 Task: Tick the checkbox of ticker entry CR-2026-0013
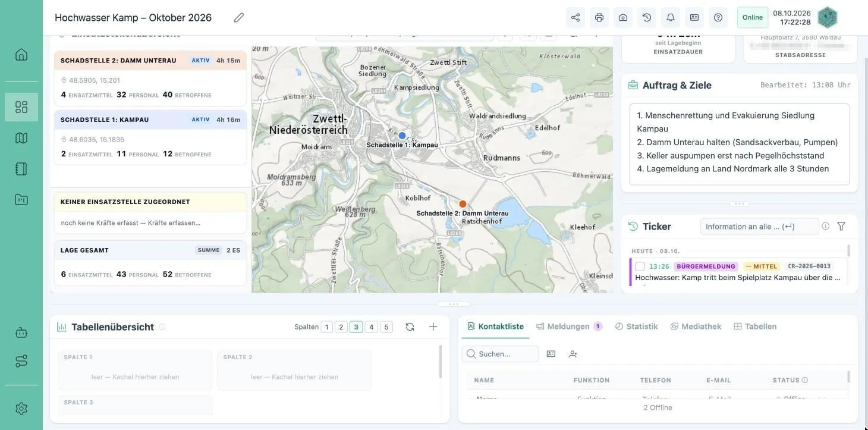(640, 266)
